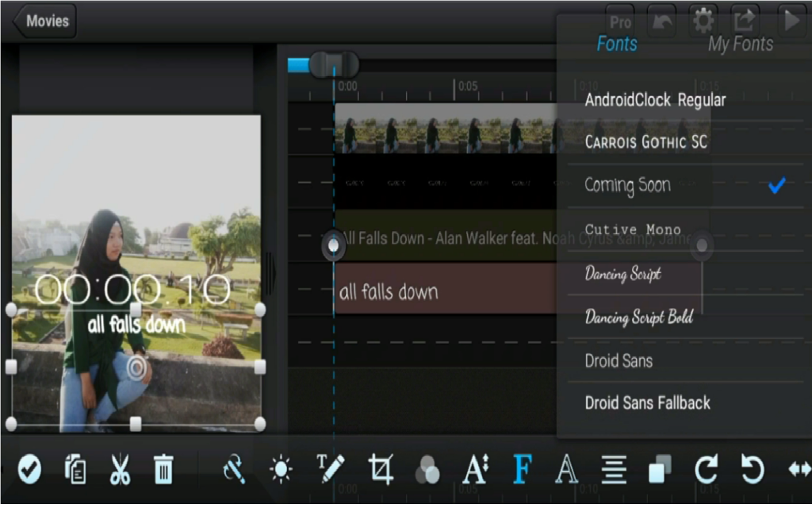Tap the timeline zoom slider handle

[x=334, y=65]
